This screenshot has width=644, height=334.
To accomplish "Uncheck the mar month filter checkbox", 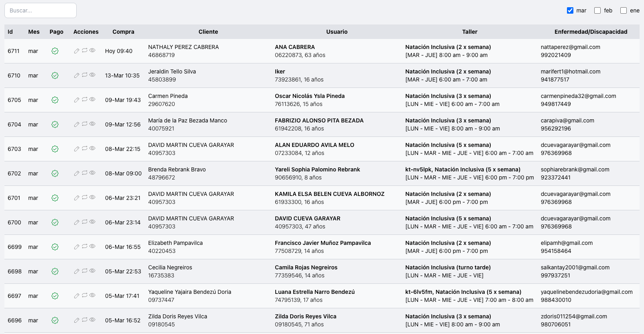I will tap(570, 10).
